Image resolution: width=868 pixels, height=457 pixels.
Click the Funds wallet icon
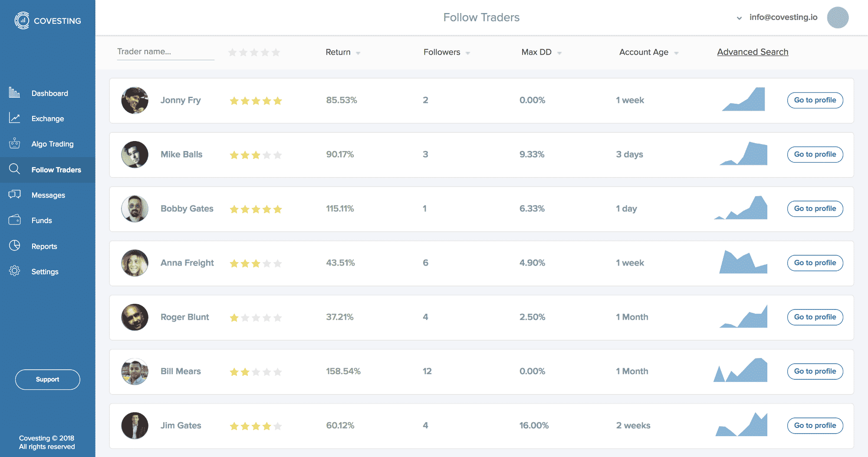[14, 220]
